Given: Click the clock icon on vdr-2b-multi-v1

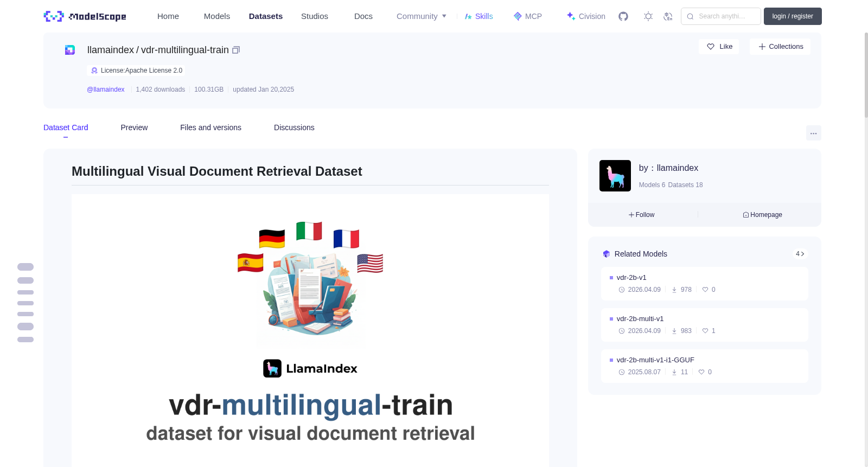Looking at the screenshot, I should (x=622, y=331).
